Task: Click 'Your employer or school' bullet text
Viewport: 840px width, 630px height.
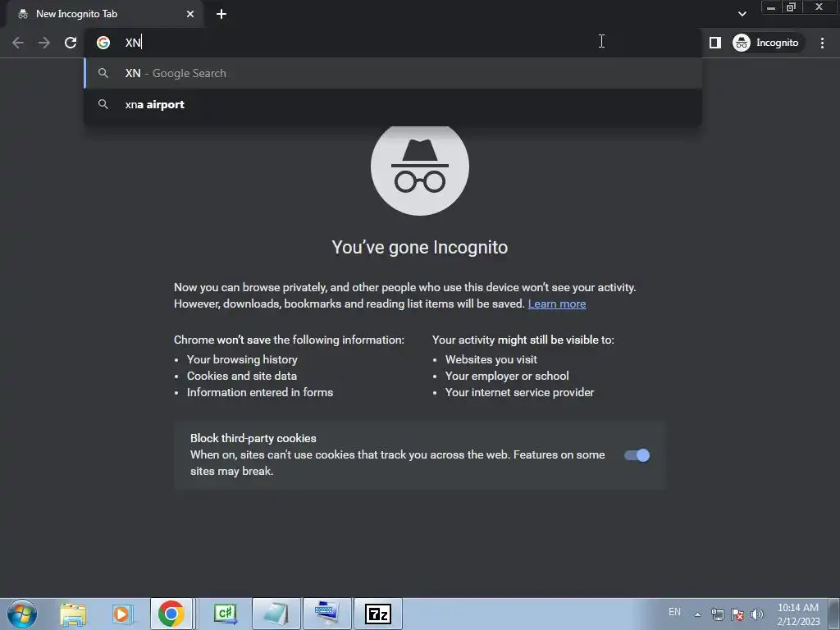Action: click(507, 376)
